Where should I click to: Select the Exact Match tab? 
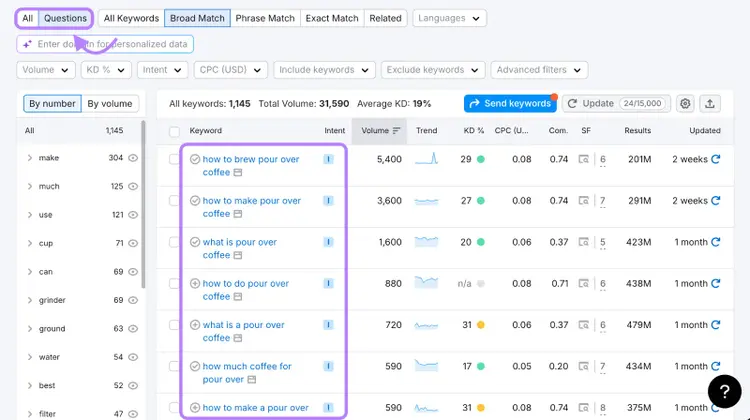[332, 18]
